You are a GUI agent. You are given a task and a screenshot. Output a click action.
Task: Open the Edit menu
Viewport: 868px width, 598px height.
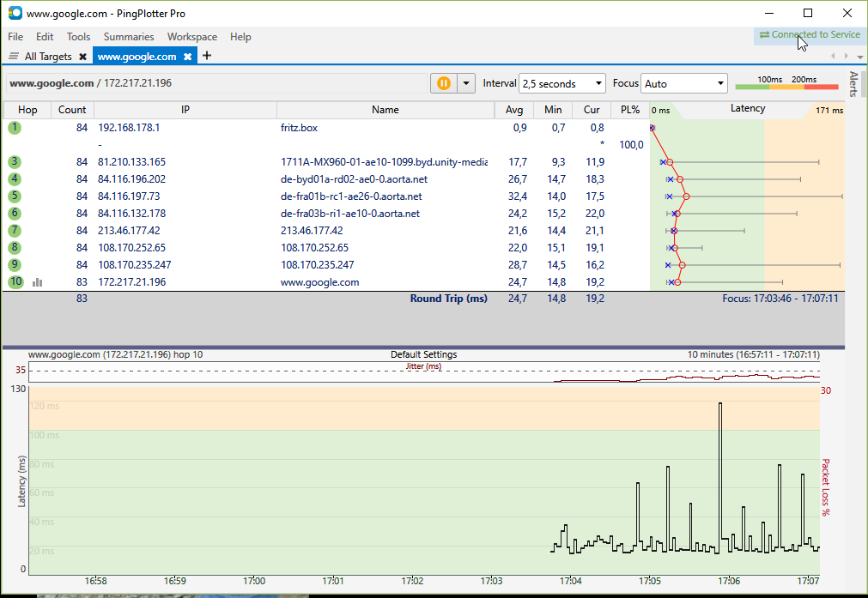coord(45,37)
